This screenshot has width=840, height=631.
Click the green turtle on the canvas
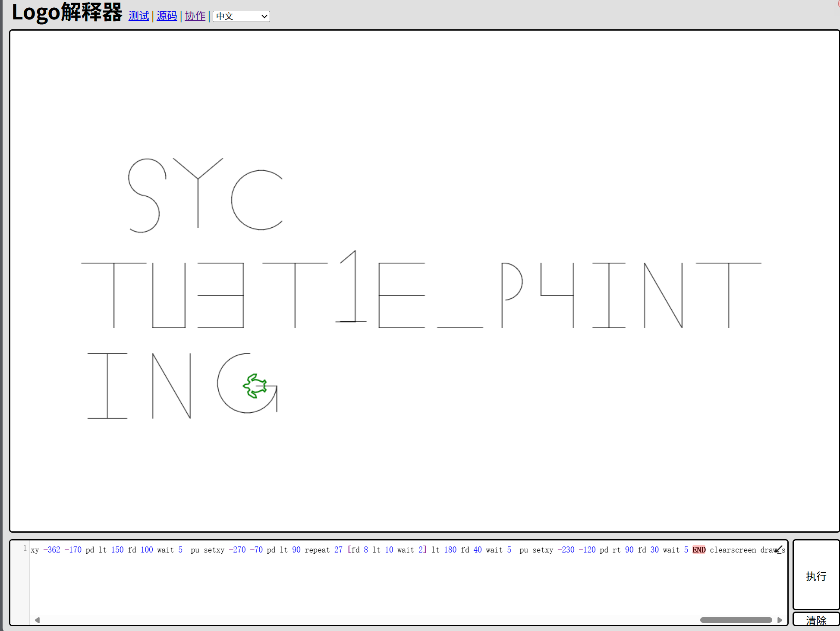click(x=255, y=386)
